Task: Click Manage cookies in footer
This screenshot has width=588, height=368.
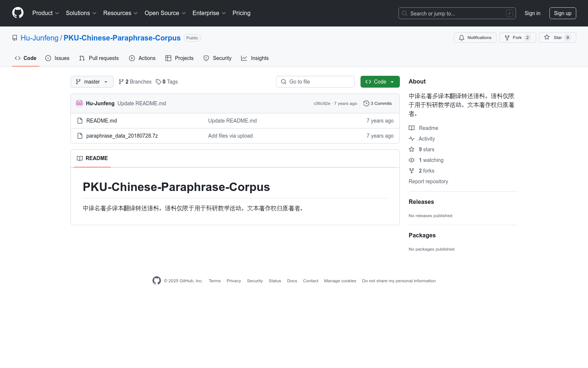Action: tap(340, 281)
